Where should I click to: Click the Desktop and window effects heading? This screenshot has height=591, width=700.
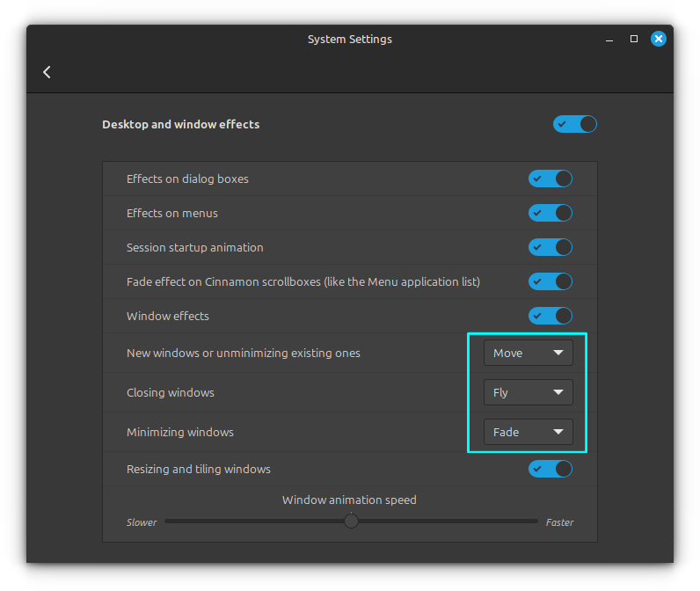180,124
